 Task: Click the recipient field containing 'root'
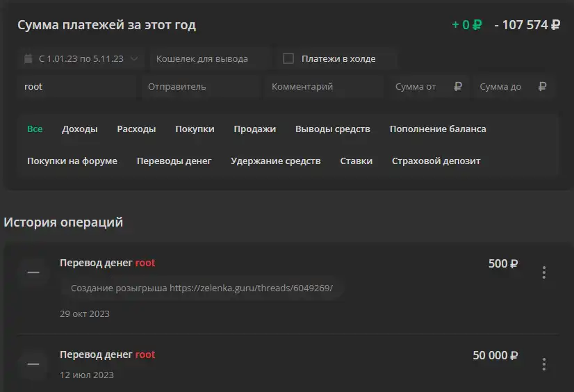76,87
